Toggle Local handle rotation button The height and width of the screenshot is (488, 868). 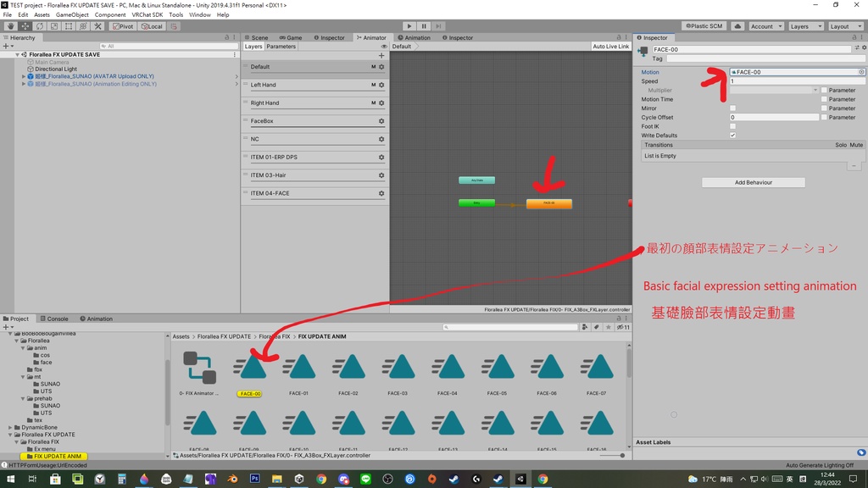(152, 26)
